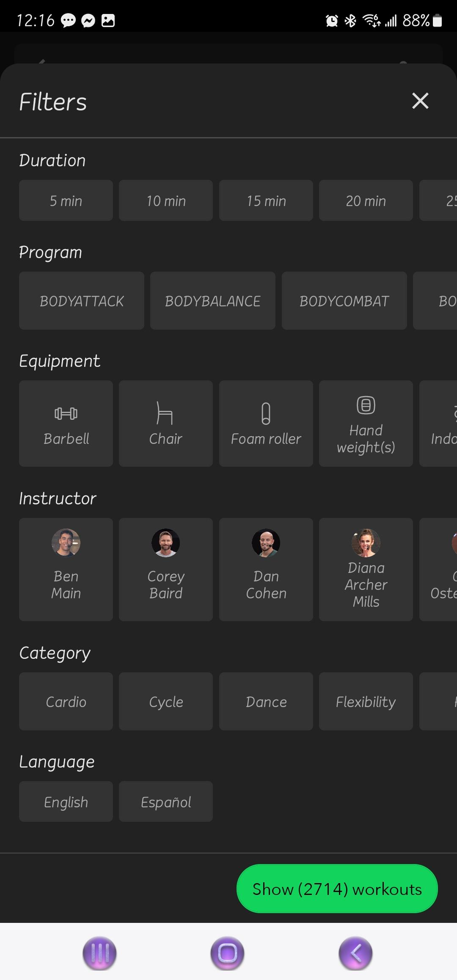Select the 20 min duration filter

coord(366,201)
